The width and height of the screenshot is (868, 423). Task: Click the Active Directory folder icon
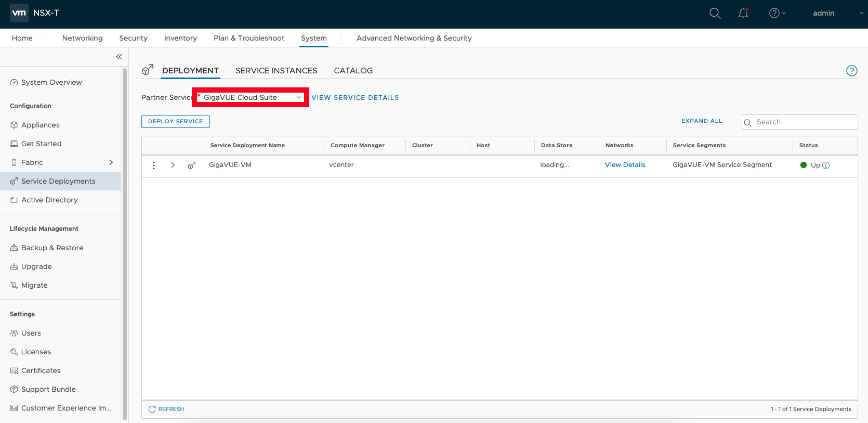point(14,200)
